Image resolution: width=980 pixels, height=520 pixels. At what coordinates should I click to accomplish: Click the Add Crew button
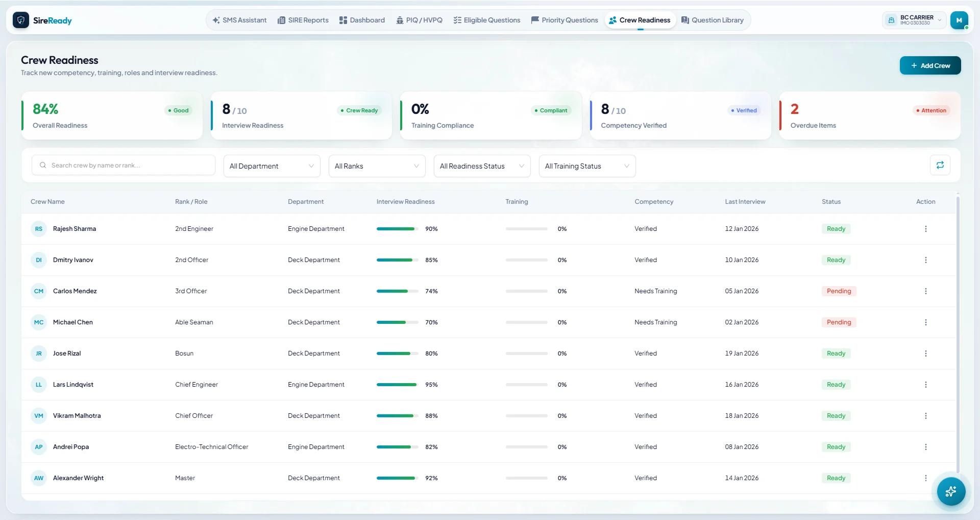(x=930, y=65)
